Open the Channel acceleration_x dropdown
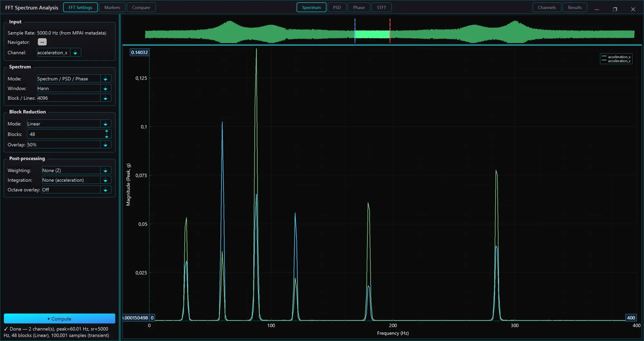Viewport: 644px width, 341px height. tap(59, 53)
